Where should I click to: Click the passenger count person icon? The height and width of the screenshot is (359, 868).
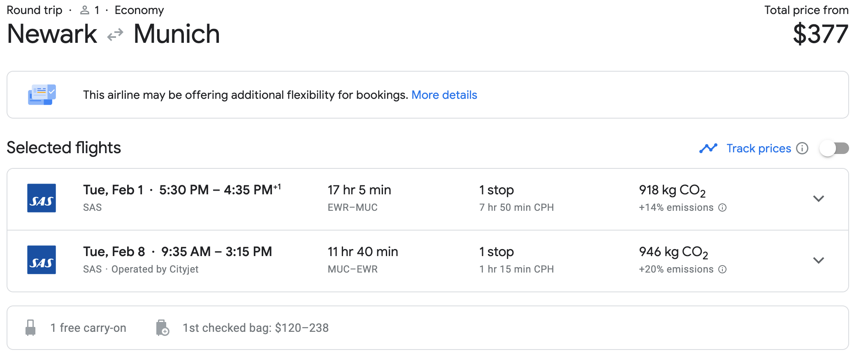click(x=85, y=10)
